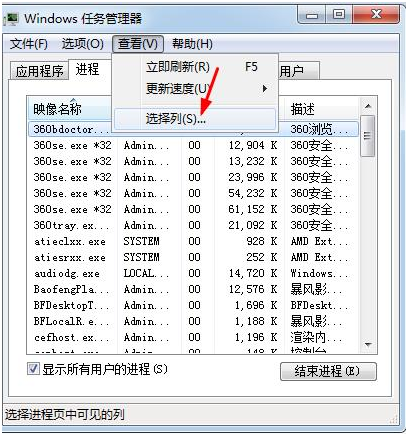Viewport: 408px width, 436px height.
Task: Minimize the Task Manager window
Action: tap(312, 15)
